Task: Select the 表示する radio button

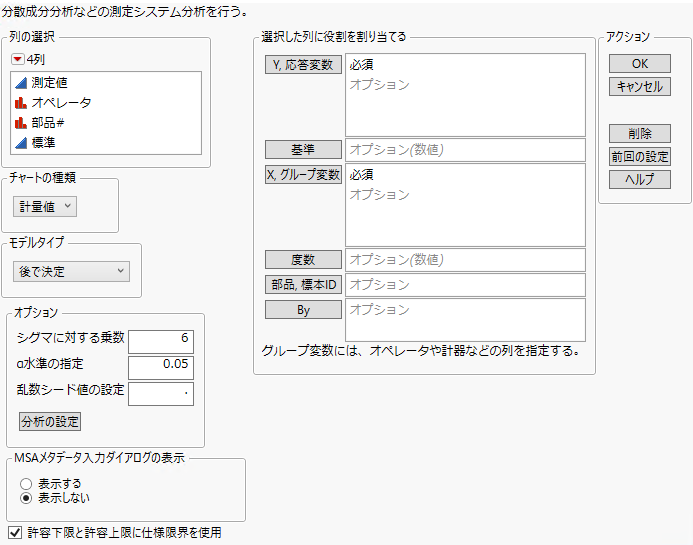Action: coord(26,484)
